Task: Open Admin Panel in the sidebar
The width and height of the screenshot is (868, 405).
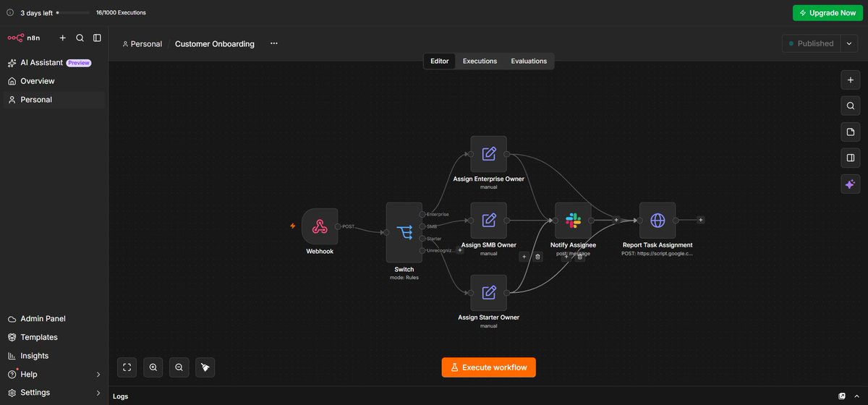Action: point(54,319)
